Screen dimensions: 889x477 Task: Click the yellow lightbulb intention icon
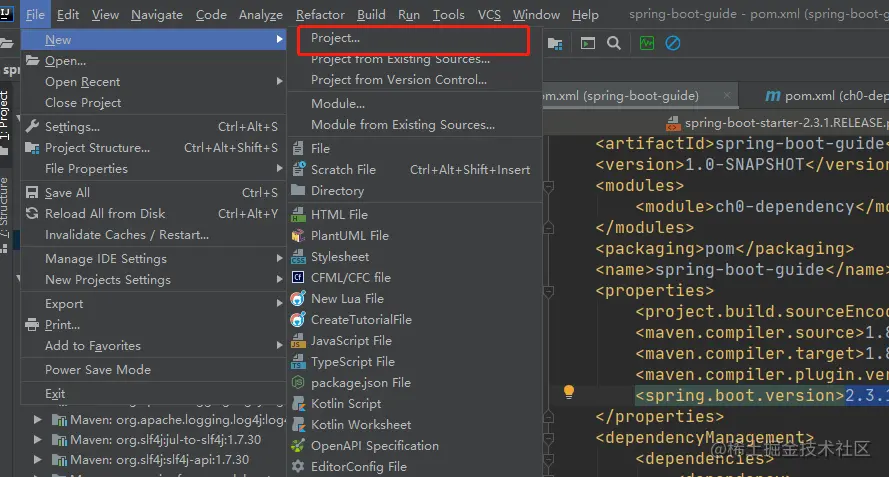(x=569, y=392)
